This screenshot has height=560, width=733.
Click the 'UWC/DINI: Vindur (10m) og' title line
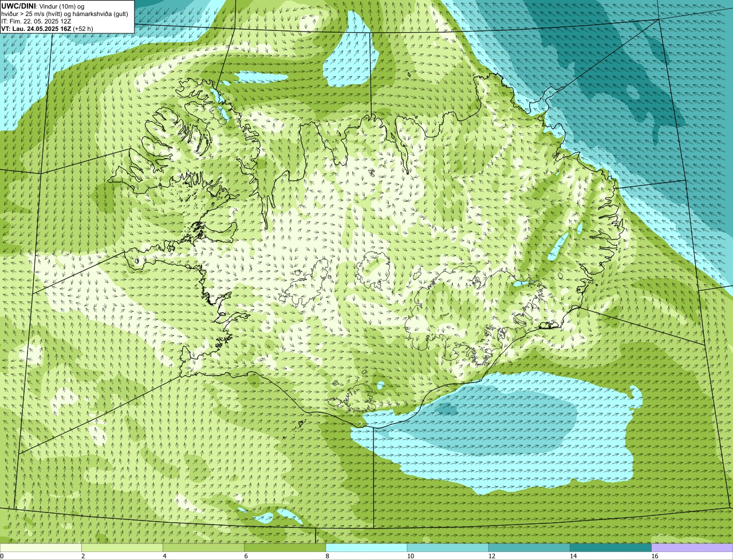click(x=43, y=6)
